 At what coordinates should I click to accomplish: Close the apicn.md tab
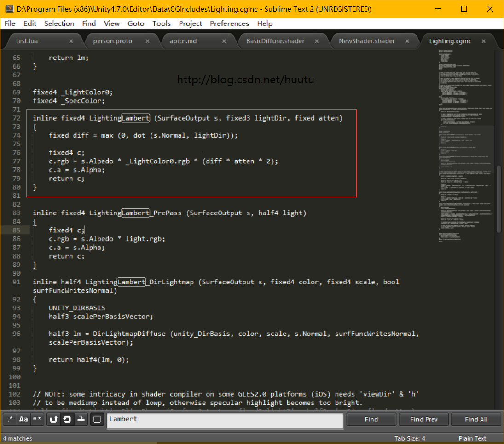click(x=224, y=41)
